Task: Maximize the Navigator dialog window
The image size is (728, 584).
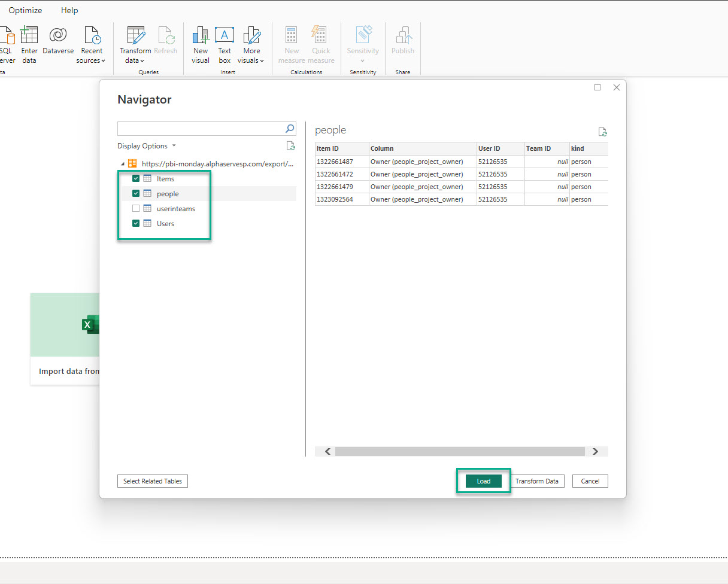Action: coord(597,87)
